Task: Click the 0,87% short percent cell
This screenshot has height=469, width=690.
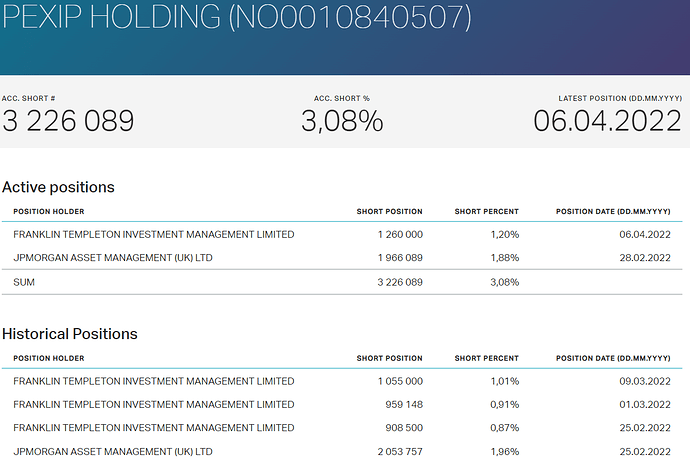Action: pyautogui.click(x=505, y=428)
